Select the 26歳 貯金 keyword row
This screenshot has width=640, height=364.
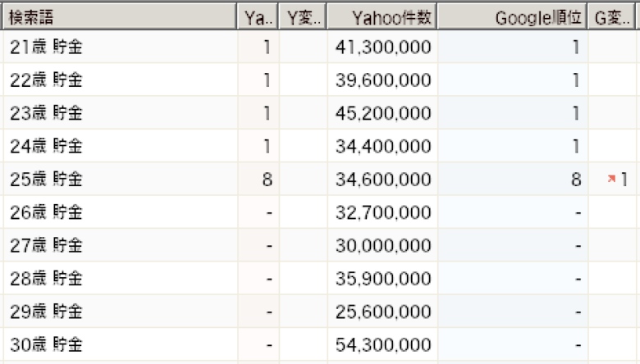coord(320,212)
